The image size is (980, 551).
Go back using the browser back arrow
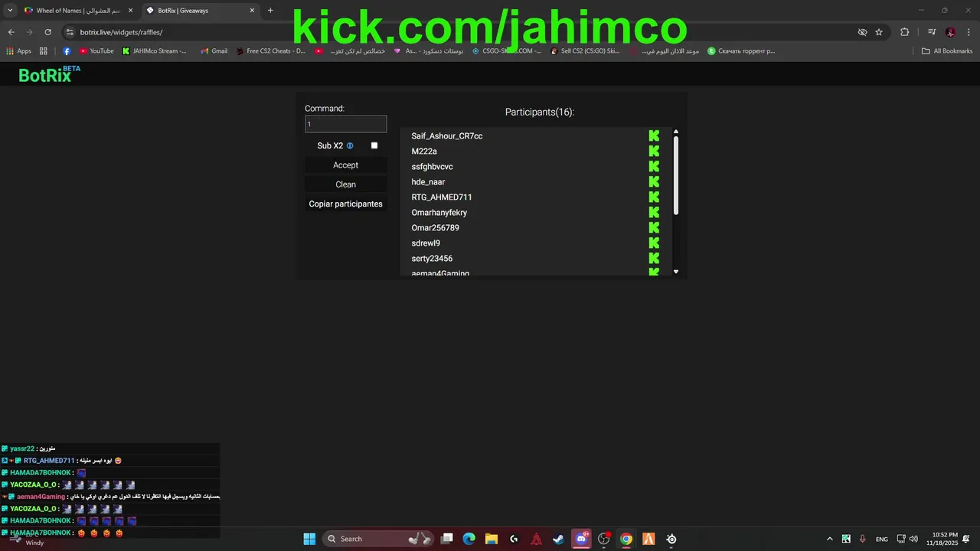[x=11, y=32]
